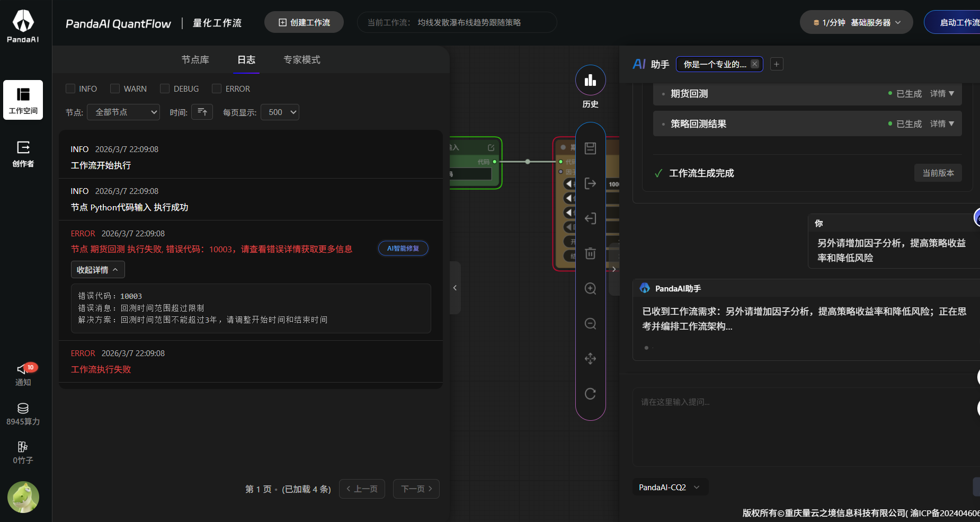The height and width of the screenshot is (522, 980).
Task: Click the 0竹子 bamboo balance icon
Action: (x=23, y=447)
